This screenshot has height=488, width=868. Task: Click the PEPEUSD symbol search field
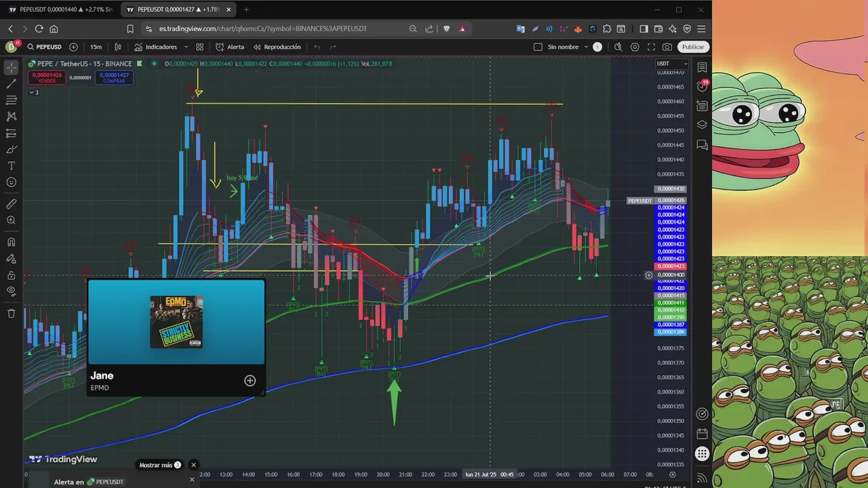tap(44, 47)
